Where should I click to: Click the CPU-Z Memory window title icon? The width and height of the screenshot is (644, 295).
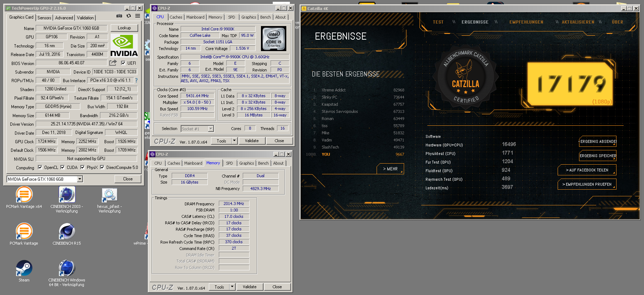(x=152, y=154)
